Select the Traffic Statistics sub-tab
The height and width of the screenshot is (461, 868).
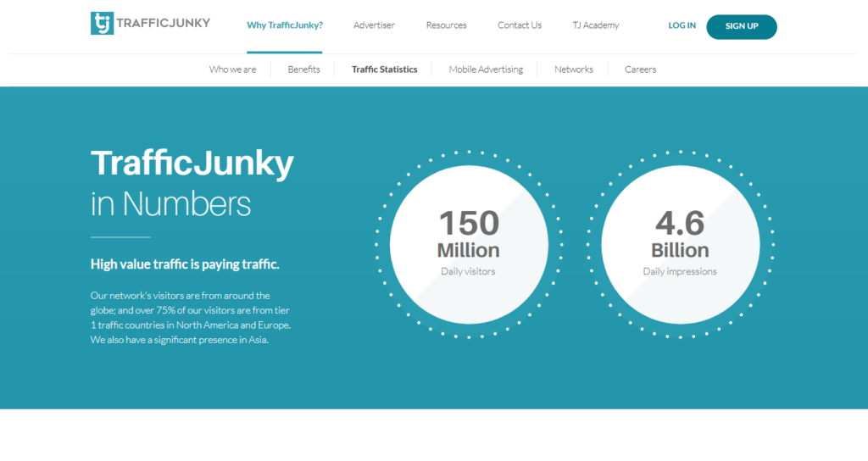(x=385, y=69)
